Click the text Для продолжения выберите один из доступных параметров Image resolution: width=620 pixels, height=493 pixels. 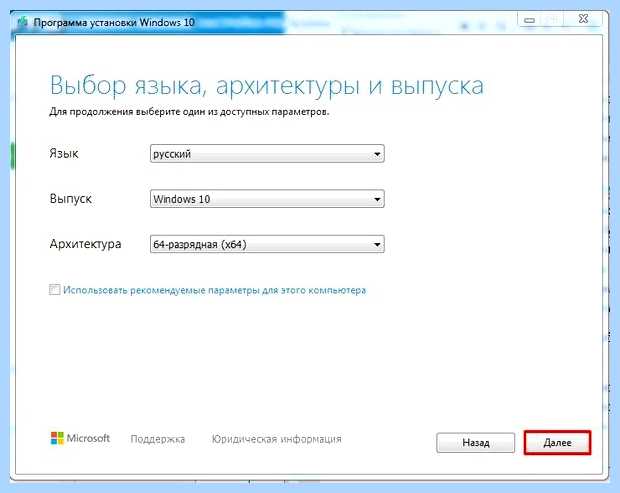tap(189, 112)
